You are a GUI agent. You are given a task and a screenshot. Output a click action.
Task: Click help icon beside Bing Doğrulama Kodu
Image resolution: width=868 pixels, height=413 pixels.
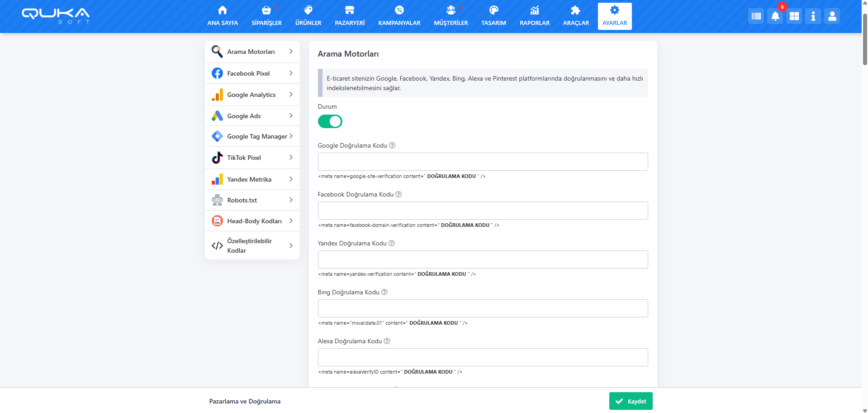pos(384,292)
